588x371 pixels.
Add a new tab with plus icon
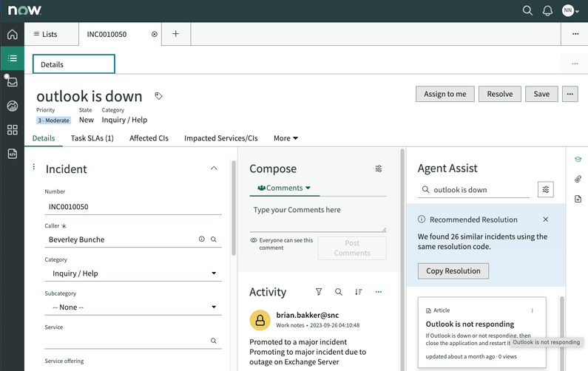coord(175,34)
